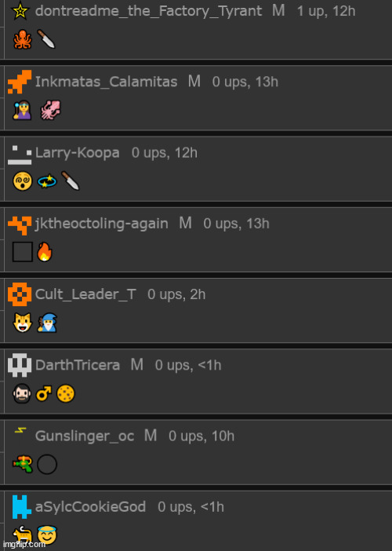Click Larry-Koopa's white pixel avatar icon
The width and height of the screenshot is (392, 551).
pos(20,155)
